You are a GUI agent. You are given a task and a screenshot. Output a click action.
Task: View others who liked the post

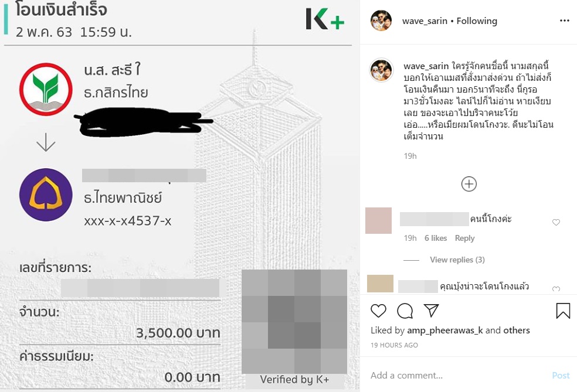point(517,330)
